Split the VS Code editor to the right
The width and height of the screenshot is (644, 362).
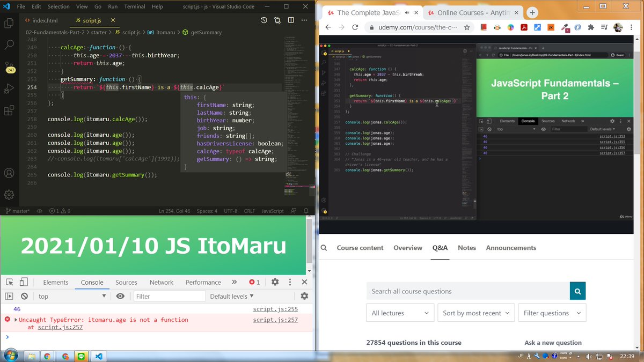[x=291, y=20]
